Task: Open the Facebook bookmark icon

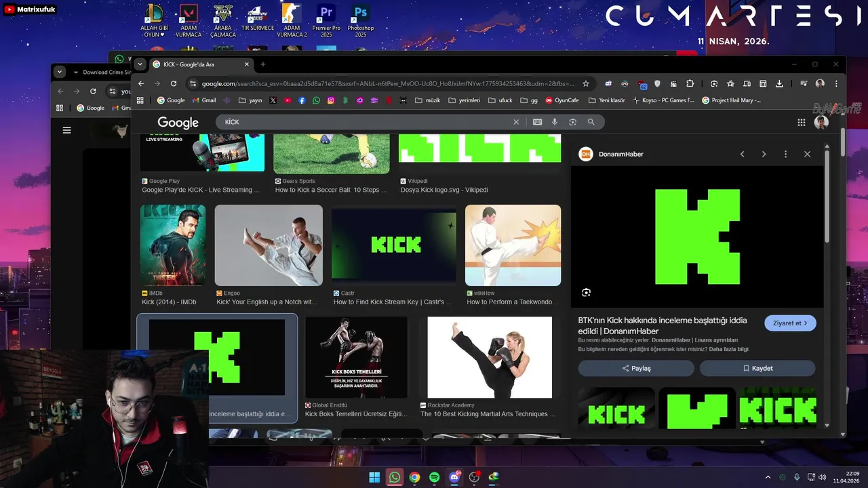Action: pos(302,100)
